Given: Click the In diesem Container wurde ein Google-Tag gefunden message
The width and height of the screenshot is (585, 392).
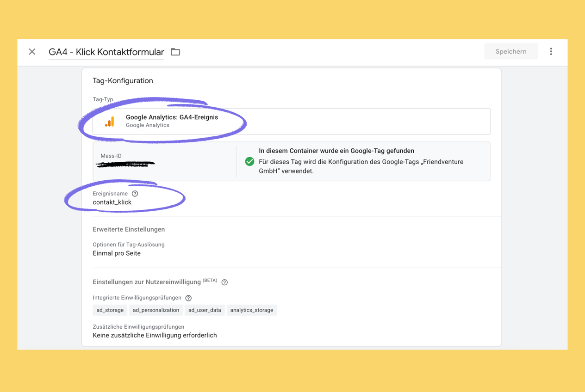Looking at the screenshot, I should tap(336, 151).
